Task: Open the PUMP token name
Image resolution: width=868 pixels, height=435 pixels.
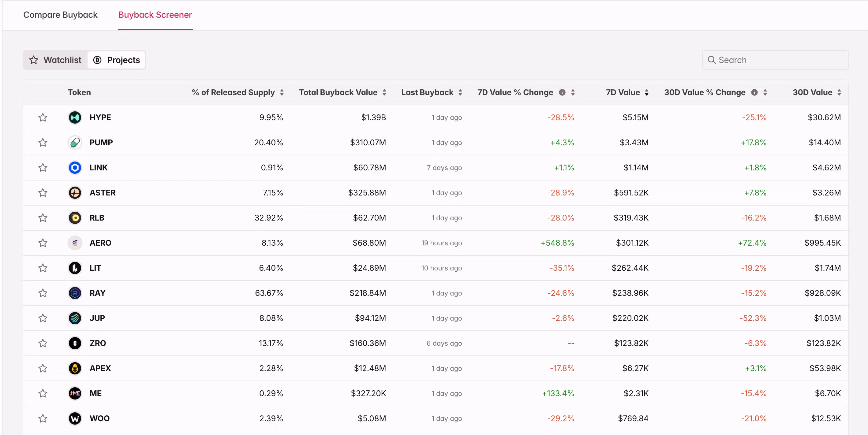Action: pyautogui.click(x=101, y=143)
